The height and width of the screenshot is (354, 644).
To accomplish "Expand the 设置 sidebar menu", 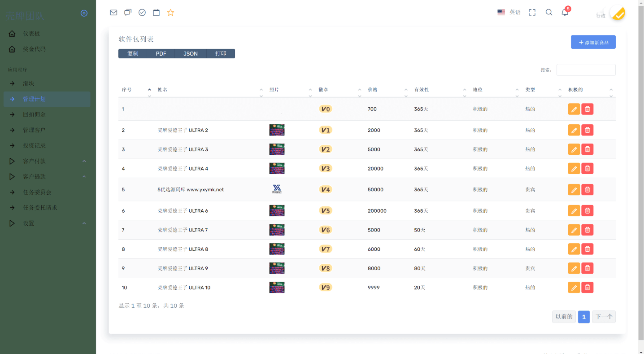I will click(47, 223).
